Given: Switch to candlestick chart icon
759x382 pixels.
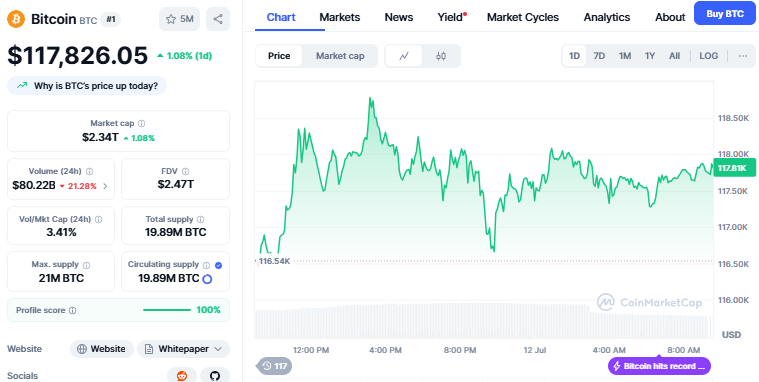Looking at the screenshot, I should (440, 56).
